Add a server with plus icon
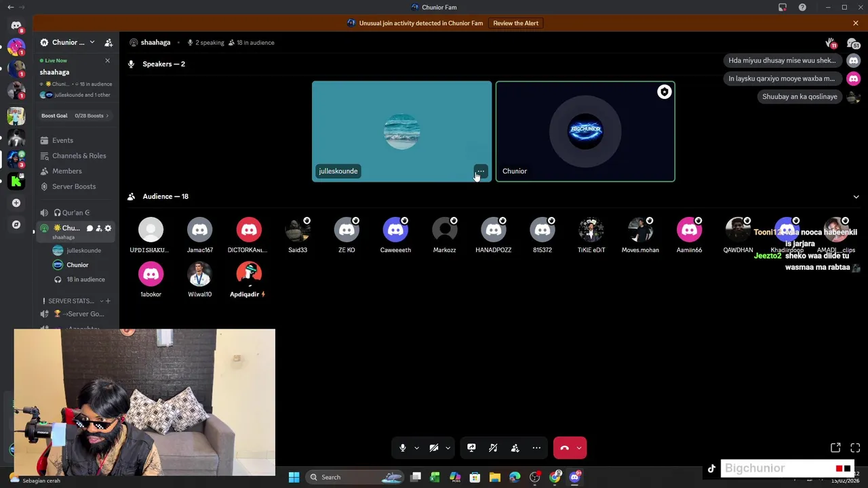The image size is (868, 488). [x=16, y=203]
